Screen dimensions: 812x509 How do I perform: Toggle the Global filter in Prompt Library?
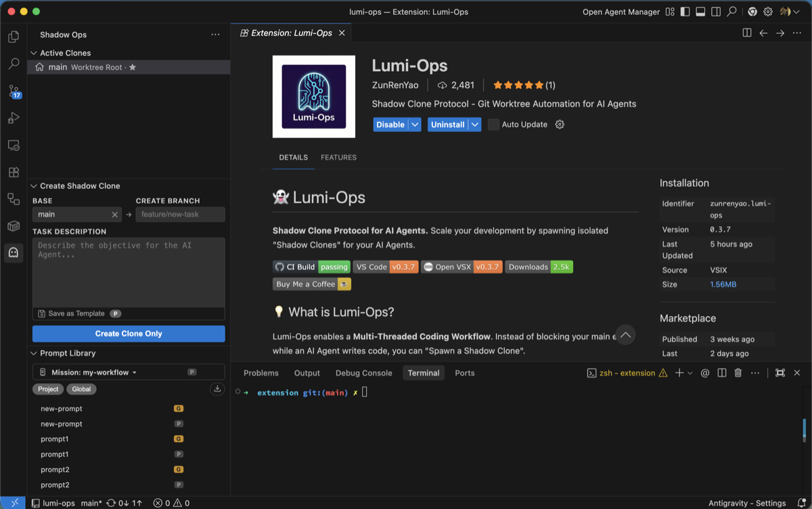pos(81,389)
